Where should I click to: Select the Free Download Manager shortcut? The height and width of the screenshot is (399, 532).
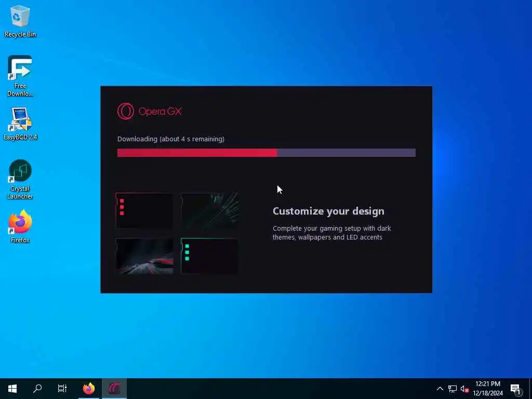tap(20, 76)
